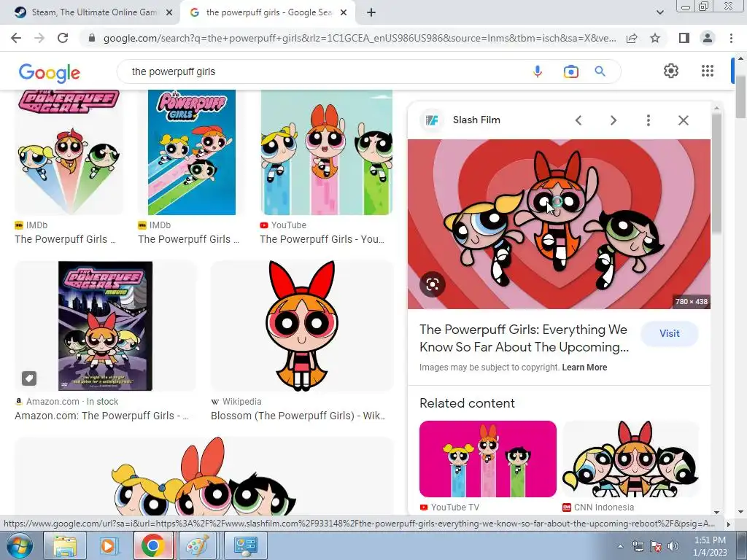Close the Slash Film preview panel
This screenshot has height=560, width=747.
[683, 120]
